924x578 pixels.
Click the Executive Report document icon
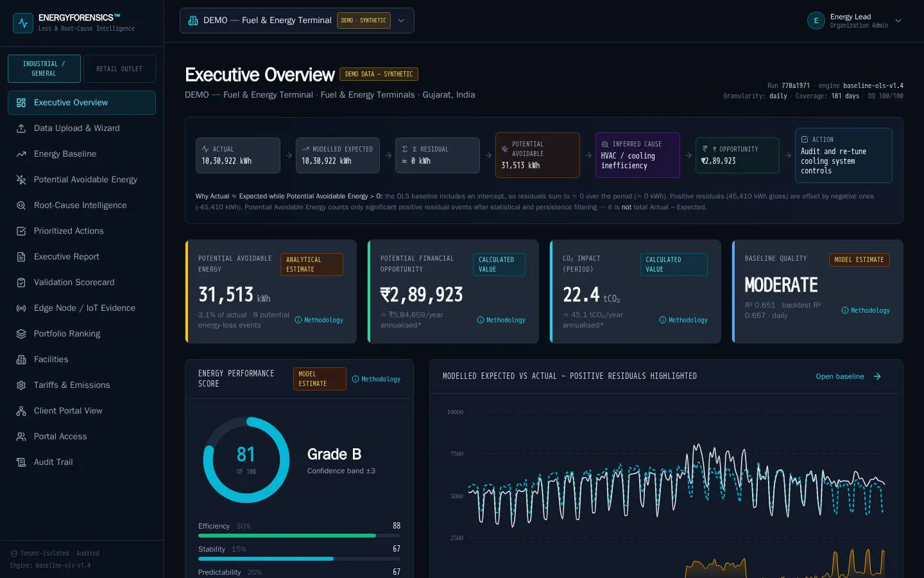(21, 257)
